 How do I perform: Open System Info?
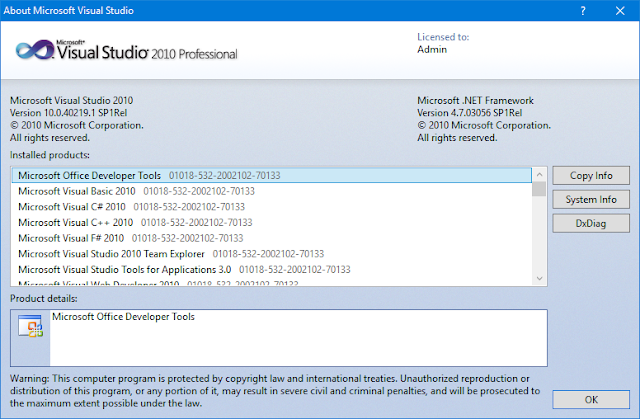point(591,200)
